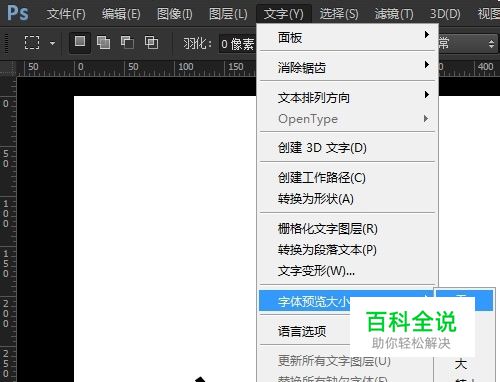500x382 pixels.
Task: Choose the Add to selection icon
Action: 103,43
